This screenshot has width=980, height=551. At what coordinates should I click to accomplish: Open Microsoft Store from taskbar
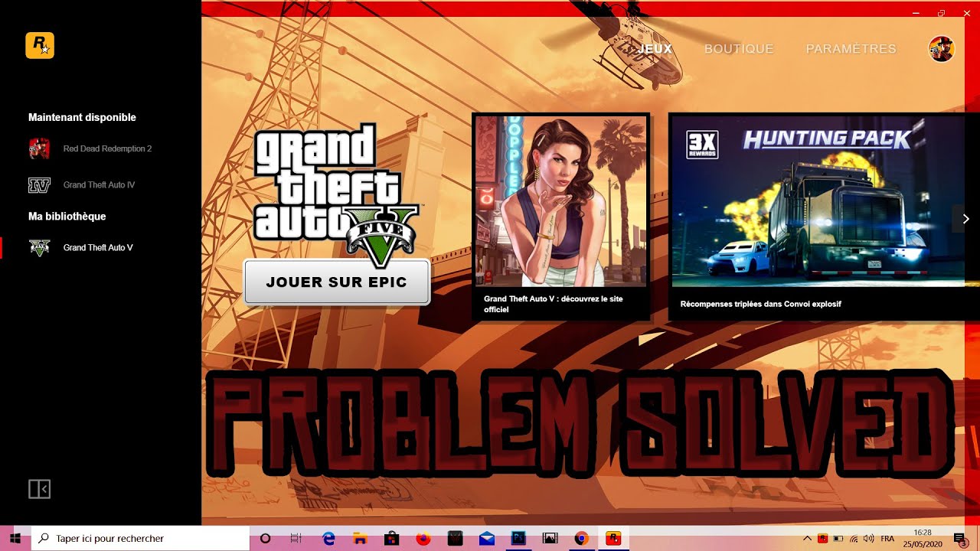(391, 538)
